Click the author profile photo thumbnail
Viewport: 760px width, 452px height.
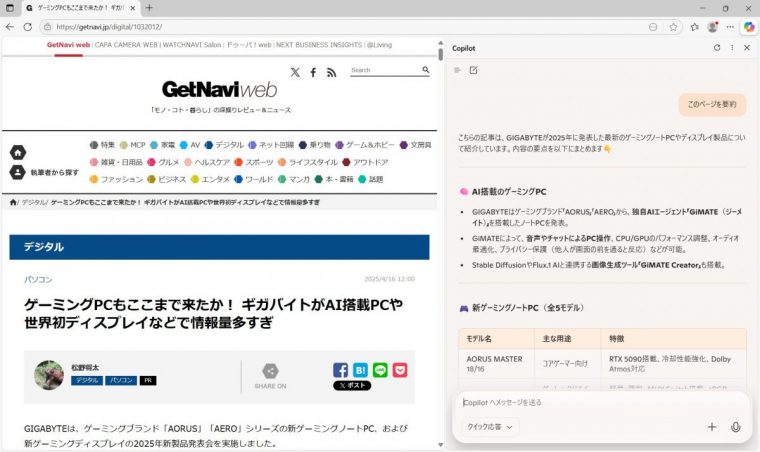pos(49,375)
